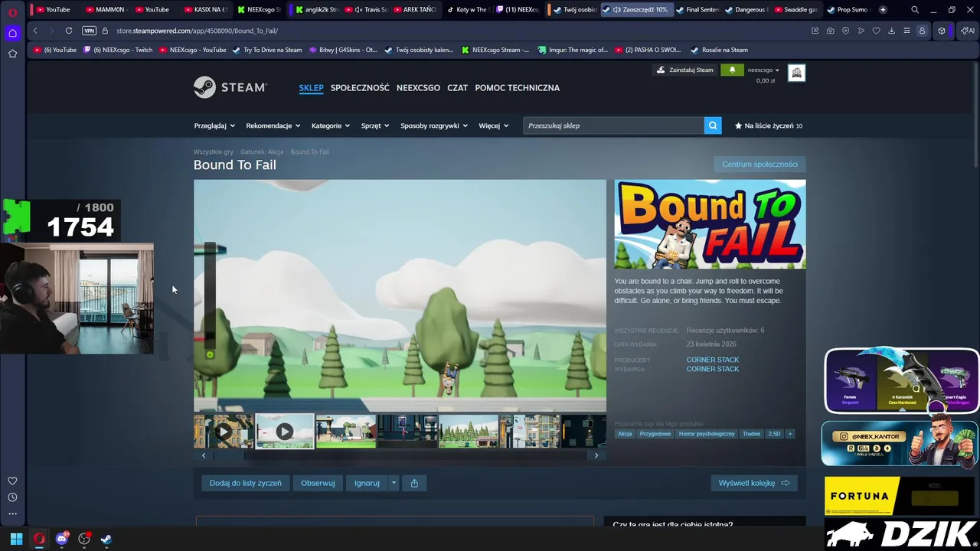Viewport: 980px width, 551px height.
Task: Open the SKLEP menu item
Action: point(311,88)
